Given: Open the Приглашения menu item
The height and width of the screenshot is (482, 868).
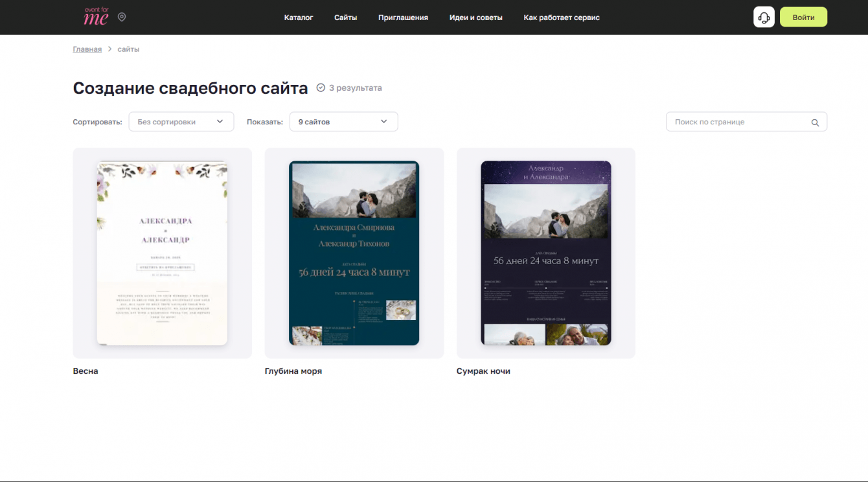Looking at the screenshot, I should point(403,17).
